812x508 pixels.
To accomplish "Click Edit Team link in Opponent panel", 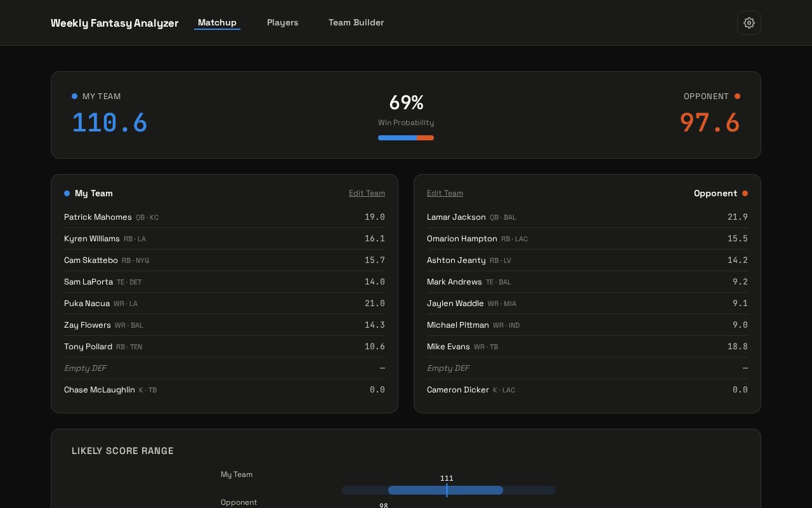I will point(445,193).
